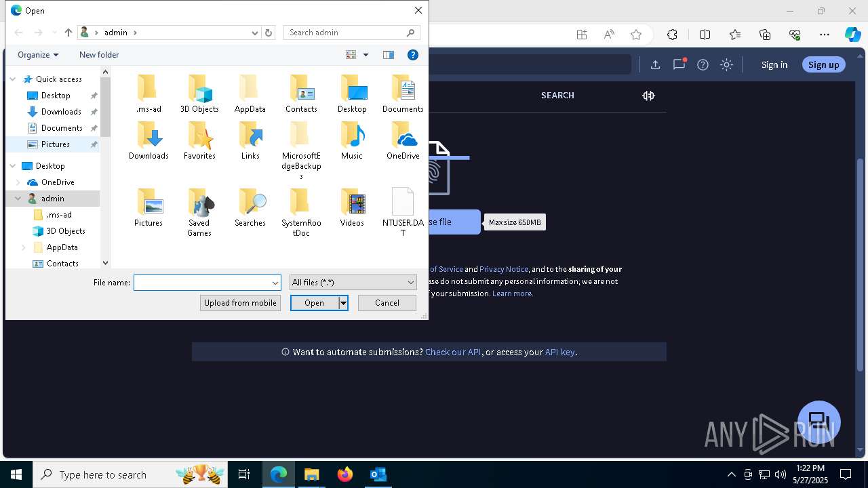Viewport: 868px width, 488px height.
Task: Open the Organize dropdown menu
Action: click(x=38, y=55)
